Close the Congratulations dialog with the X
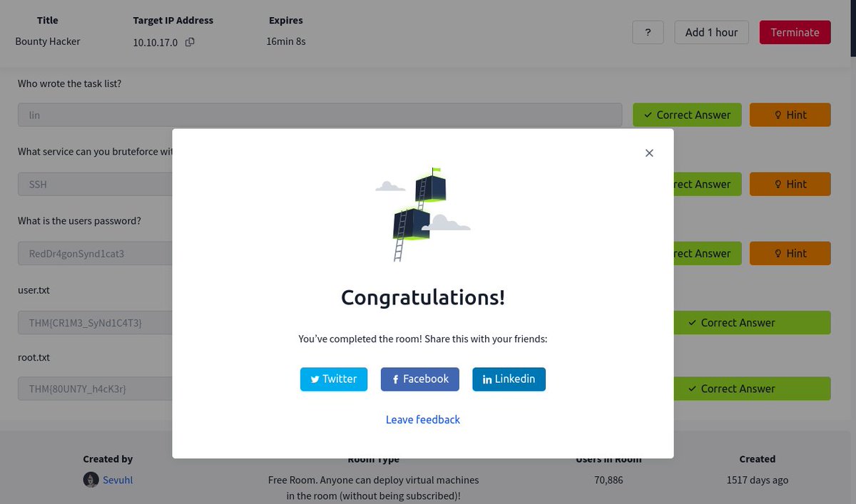The height and width of the screenshot is (504, 856). click(649, 153)
